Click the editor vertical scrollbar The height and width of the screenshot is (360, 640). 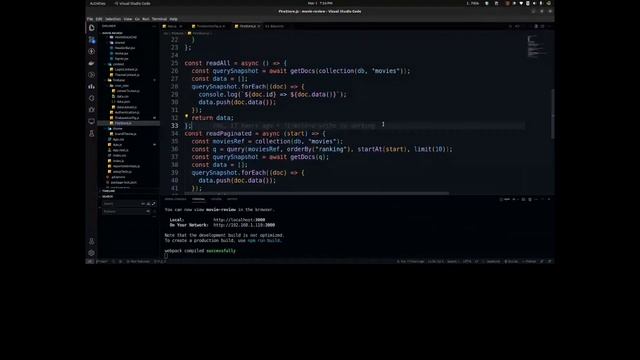553,114
